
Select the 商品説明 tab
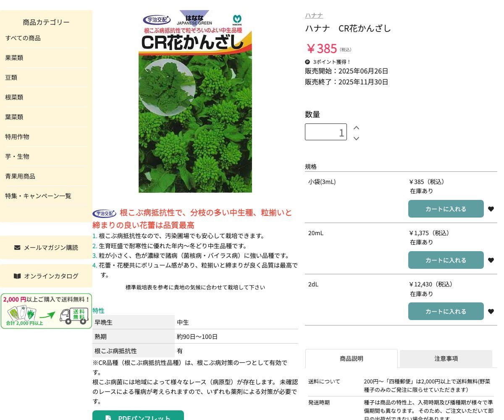point(352,358)
